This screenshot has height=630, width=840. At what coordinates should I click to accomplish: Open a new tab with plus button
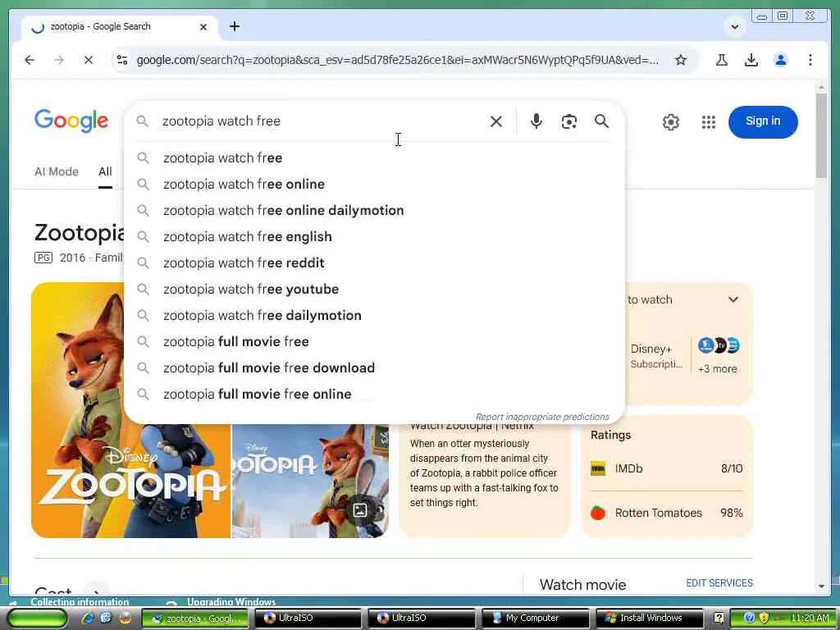click(234, 26)
